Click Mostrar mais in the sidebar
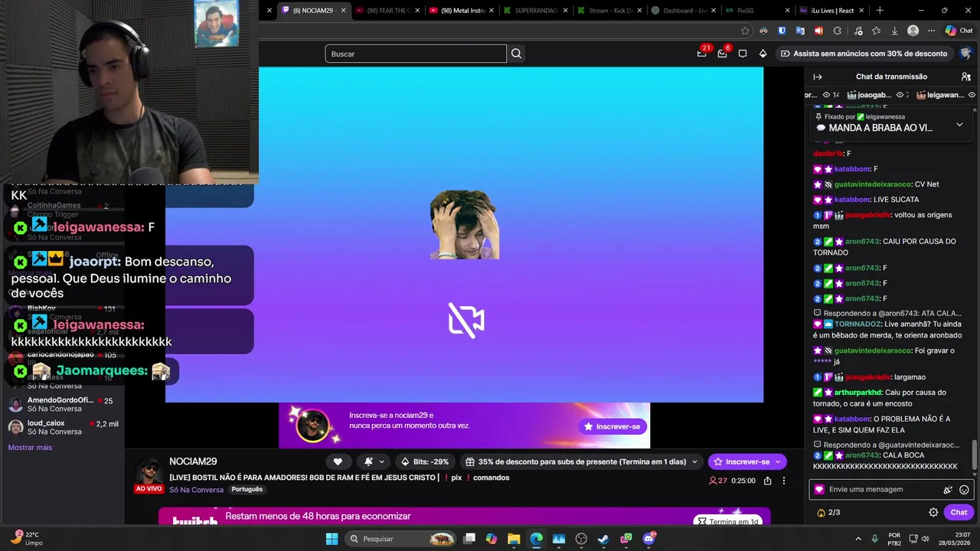980x551 pixels. (30, 448)
